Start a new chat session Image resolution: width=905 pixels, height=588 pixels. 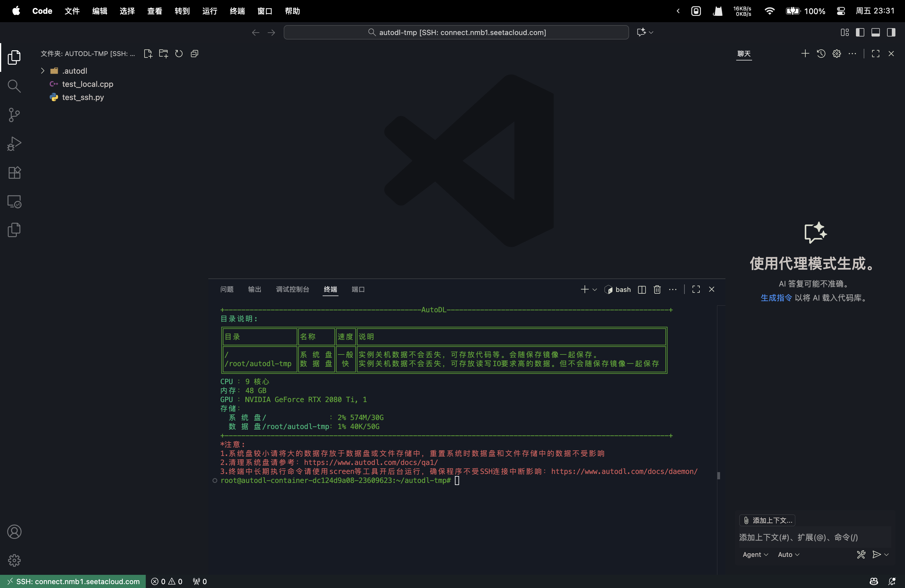point(805,54)
